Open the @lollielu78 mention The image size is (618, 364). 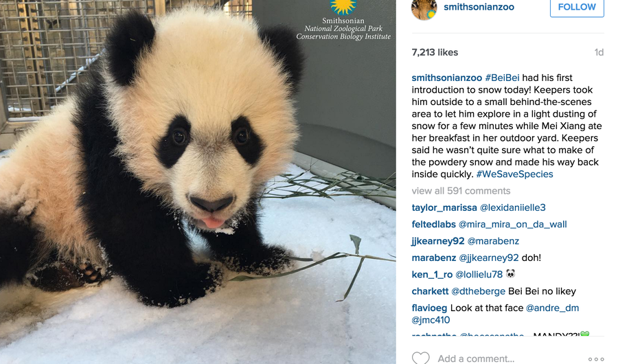point(479,274)
